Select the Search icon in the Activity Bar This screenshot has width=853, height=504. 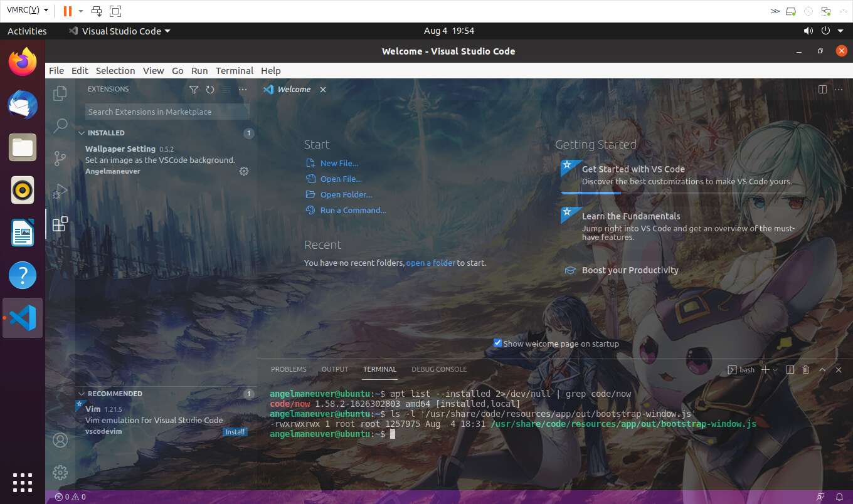[60, 125]
